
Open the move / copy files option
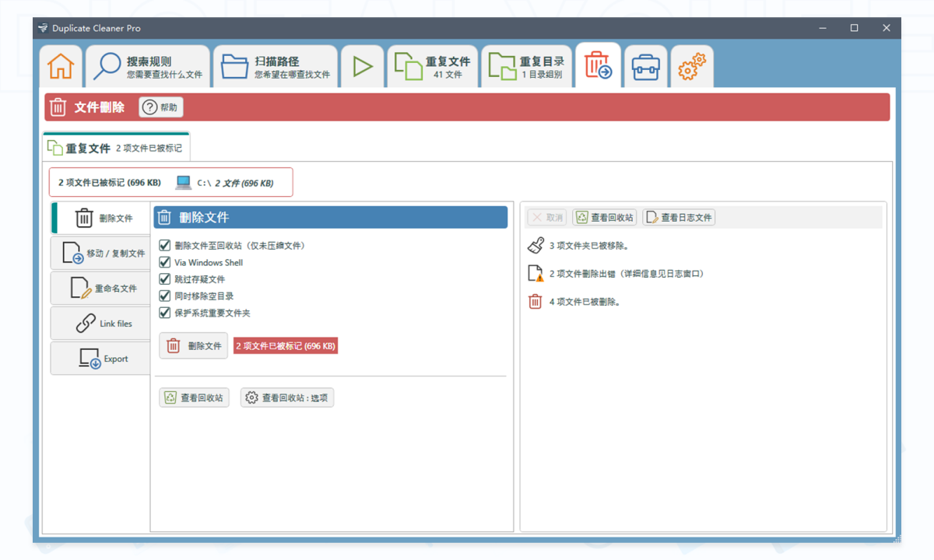(101, 254)
